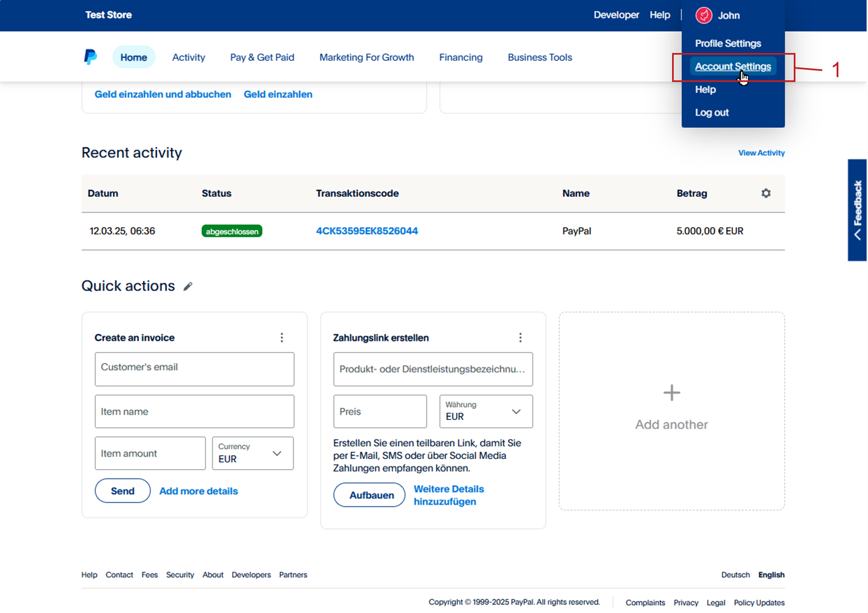Image resolution: width=868 pixels, height=613 pixels.
Task: Open the Feedback side tab
Action: point(857,210)
